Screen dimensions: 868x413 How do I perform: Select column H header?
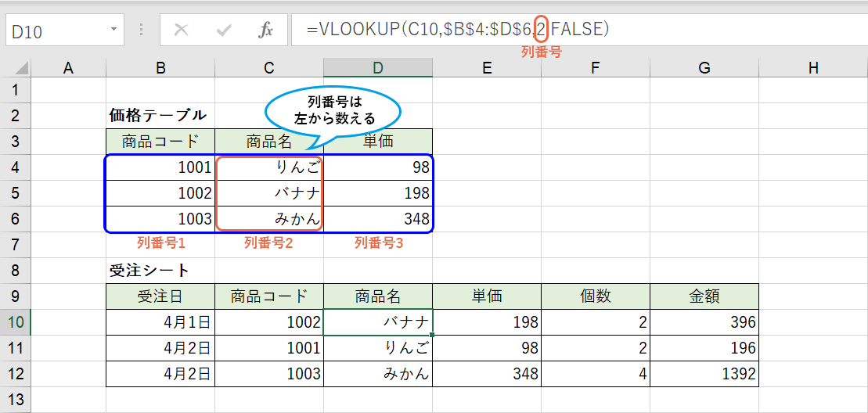[813, 68]
